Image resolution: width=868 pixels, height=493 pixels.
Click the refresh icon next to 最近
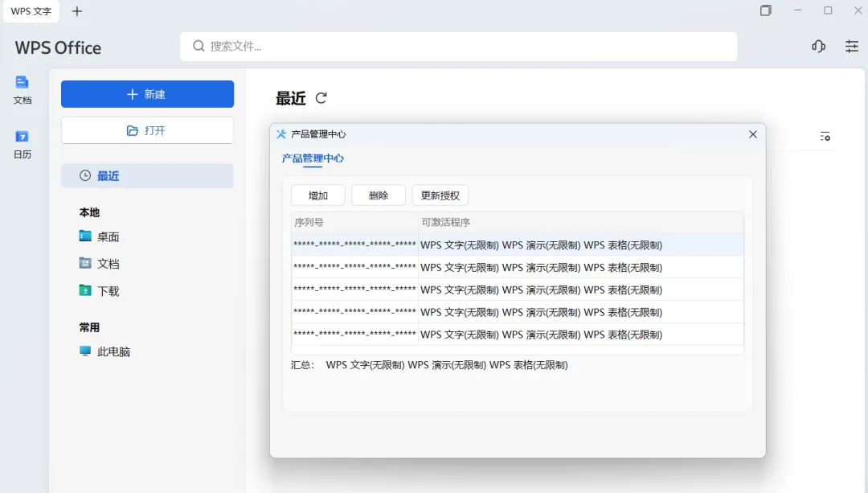pos(321,98)
